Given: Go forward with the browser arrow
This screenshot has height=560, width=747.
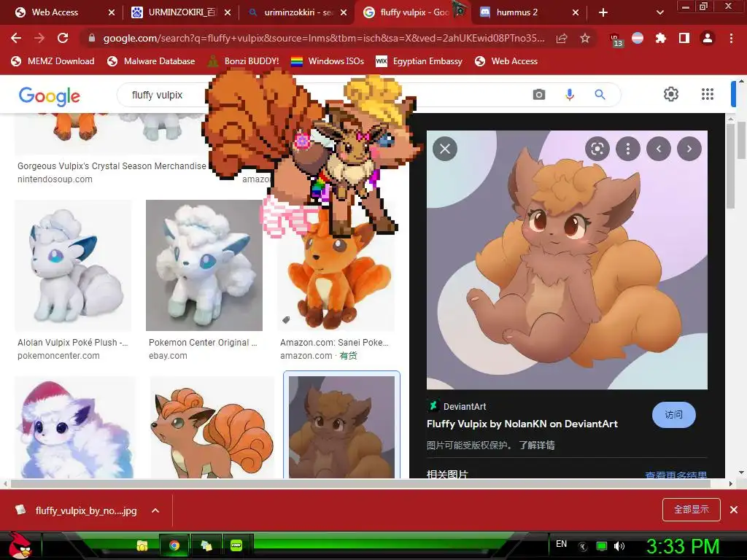Looking at the screenshot, I should pyautogui.click(x=39, y=38).
